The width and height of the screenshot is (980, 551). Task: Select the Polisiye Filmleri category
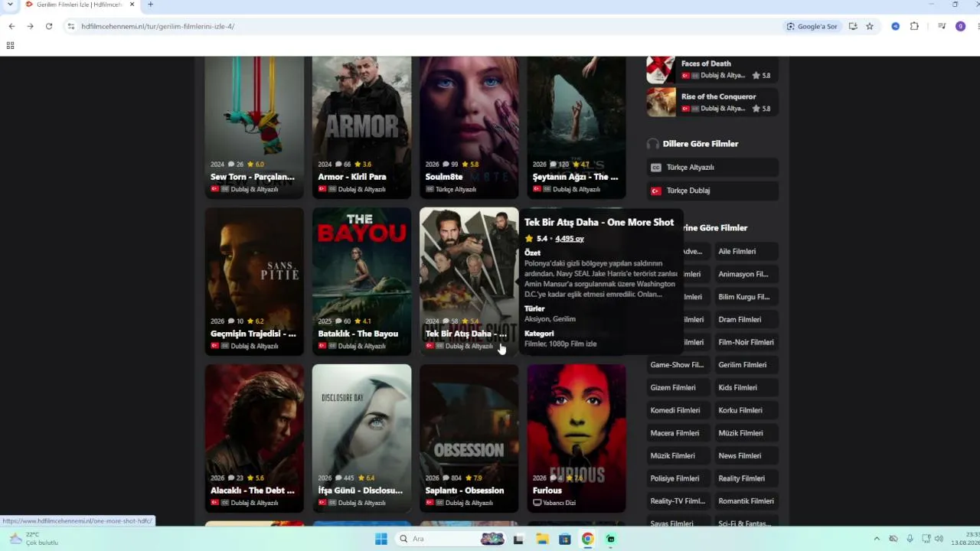point(678,479)
